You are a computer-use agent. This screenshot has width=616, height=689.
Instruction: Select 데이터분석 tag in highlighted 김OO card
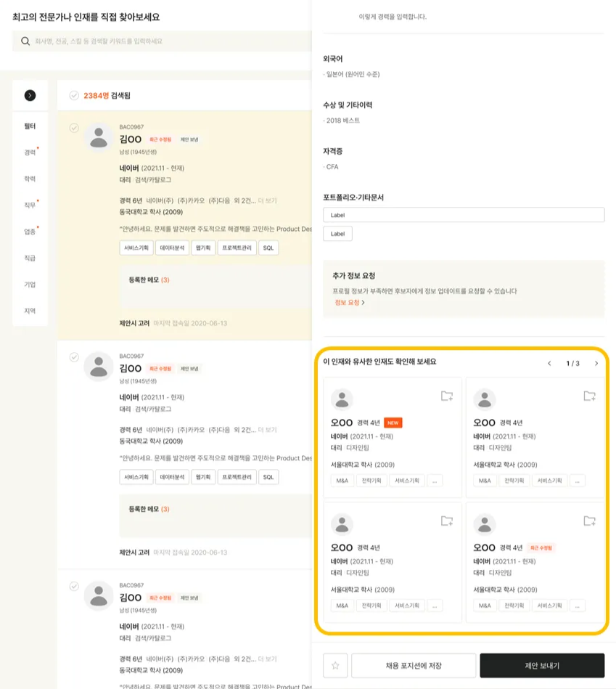(x=172, y=248)
